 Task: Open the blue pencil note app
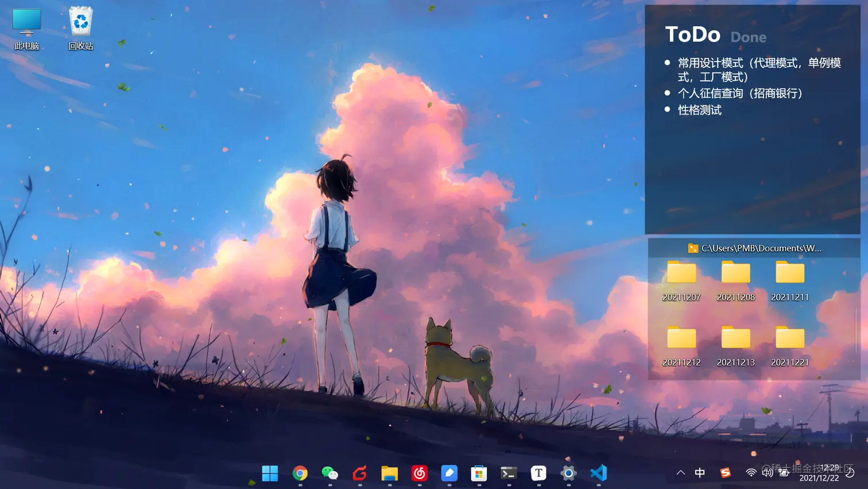449,473
